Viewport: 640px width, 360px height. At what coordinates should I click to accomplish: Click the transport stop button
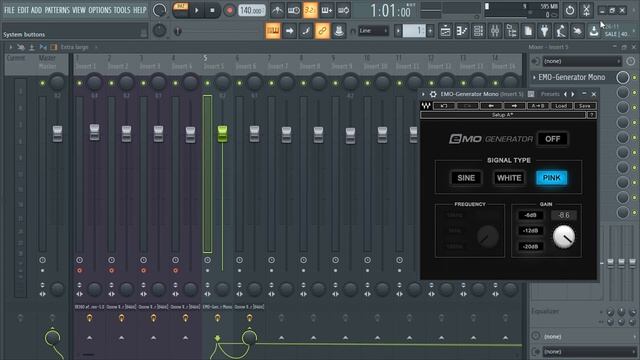[x=212, y=11]
